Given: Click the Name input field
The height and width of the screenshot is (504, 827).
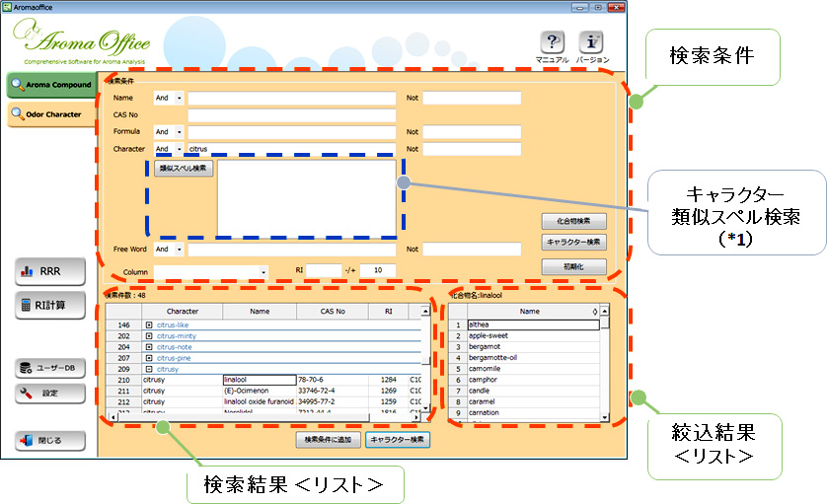Looking at the screenshot, I should (x=292, y=98).
